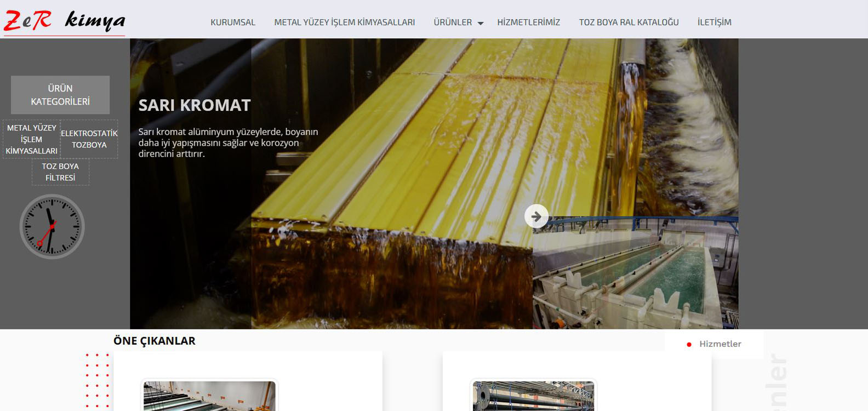Select ELEKTROSTATİK TOZBOYA category
Screen dimensions: 868x411
89,139
